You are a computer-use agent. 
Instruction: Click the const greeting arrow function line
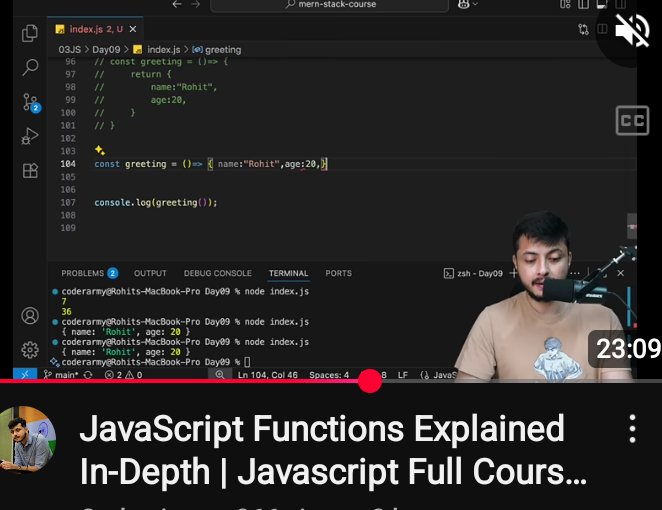click(x=211, y=164)
